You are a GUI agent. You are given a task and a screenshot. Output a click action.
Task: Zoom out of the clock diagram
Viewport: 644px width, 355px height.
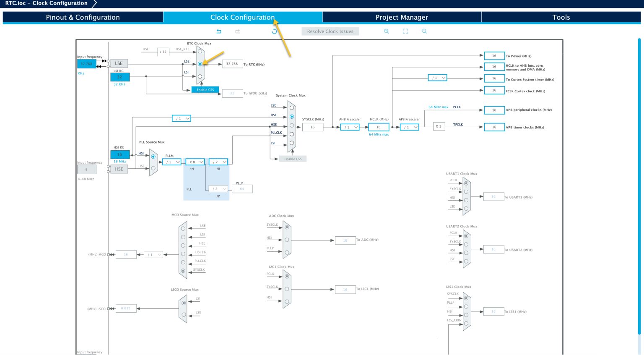click(x=424, y=31)
